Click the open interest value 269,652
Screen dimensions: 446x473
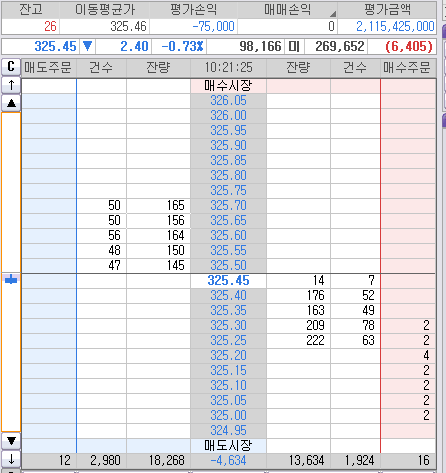[x=336, y=46]
